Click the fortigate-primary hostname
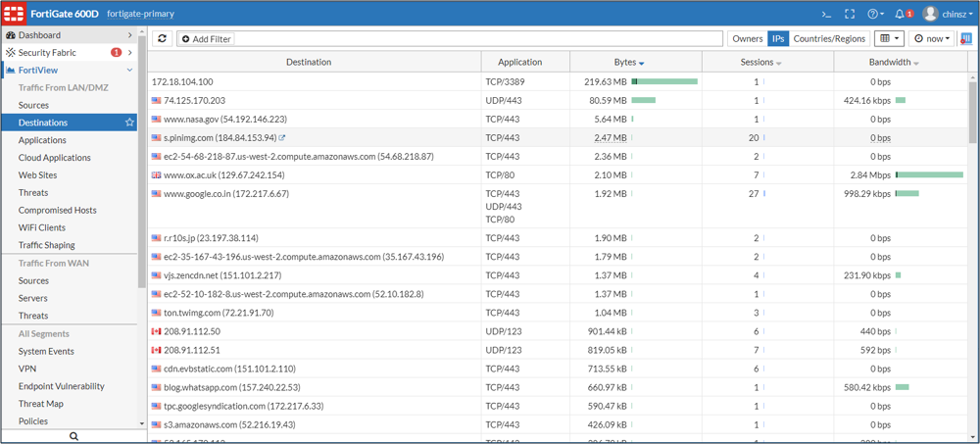 click(140, 14)
